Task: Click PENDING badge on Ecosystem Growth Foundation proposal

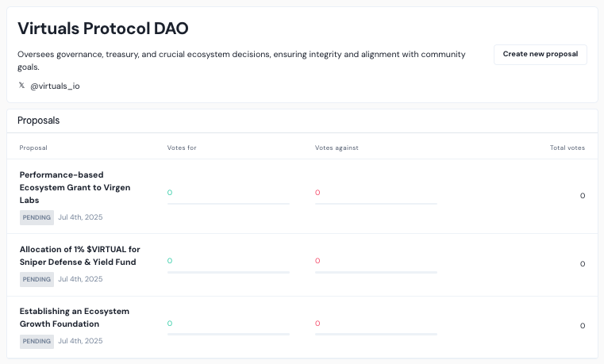Action: [x=37, y=341]
